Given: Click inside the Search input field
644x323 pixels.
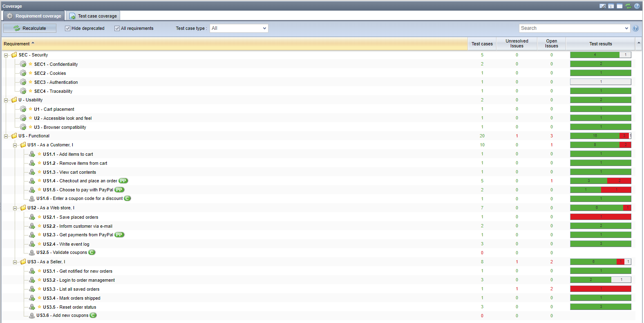Looking at the screenshot, I should point(571,28).
